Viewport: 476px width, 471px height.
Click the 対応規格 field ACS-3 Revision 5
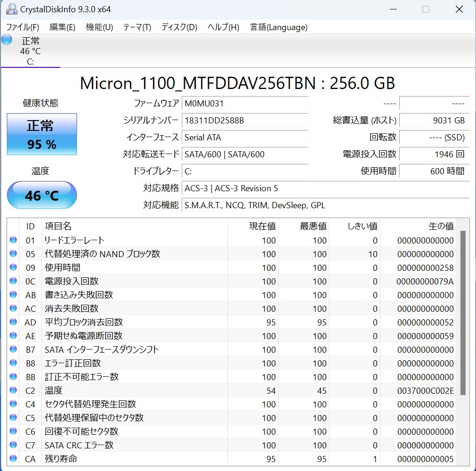325,188
